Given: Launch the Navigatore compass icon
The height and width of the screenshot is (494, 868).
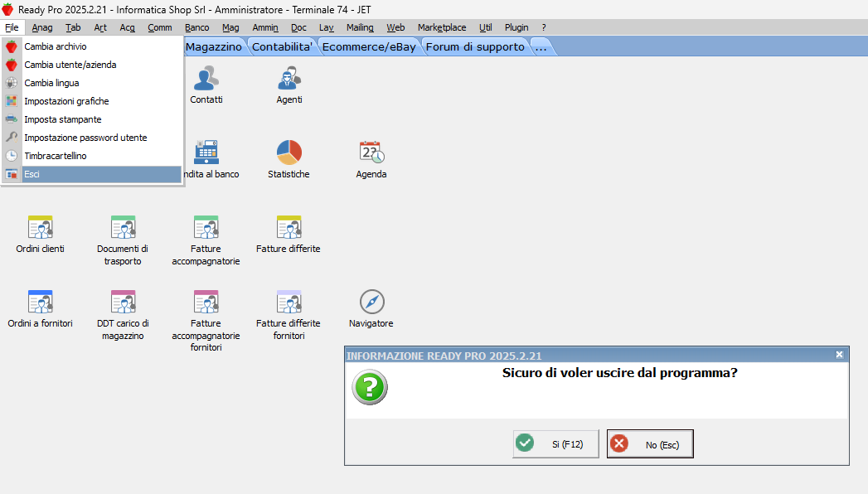Looking at the screenshot, I should coord(371,302).
